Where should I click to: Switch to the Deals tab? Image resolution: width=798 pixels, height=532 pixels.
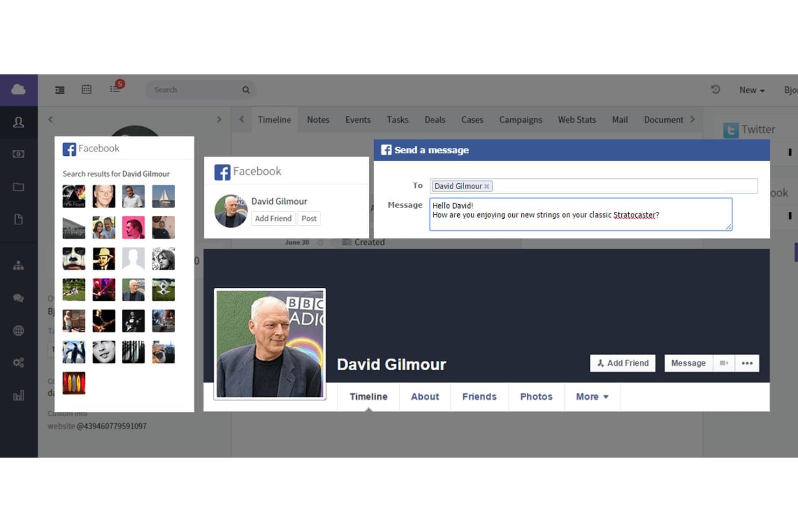click(435, 120)
